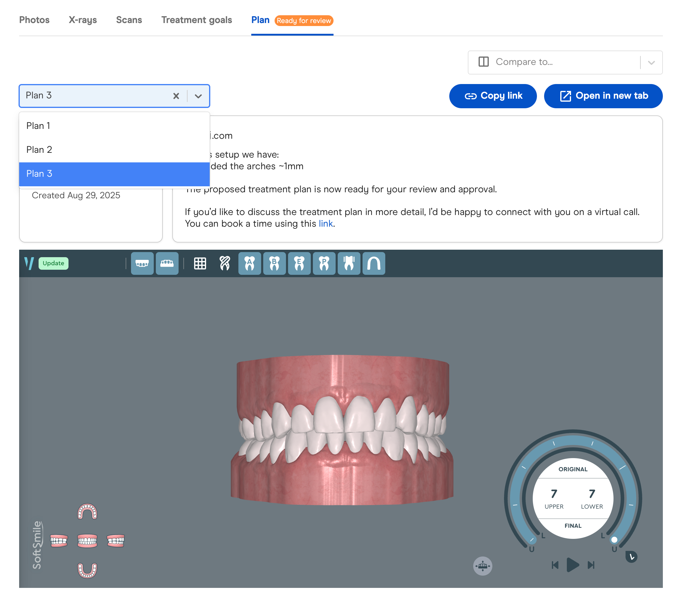Click the striped tooth superimposition icon
Screen dimensions: 682x616
225,263
